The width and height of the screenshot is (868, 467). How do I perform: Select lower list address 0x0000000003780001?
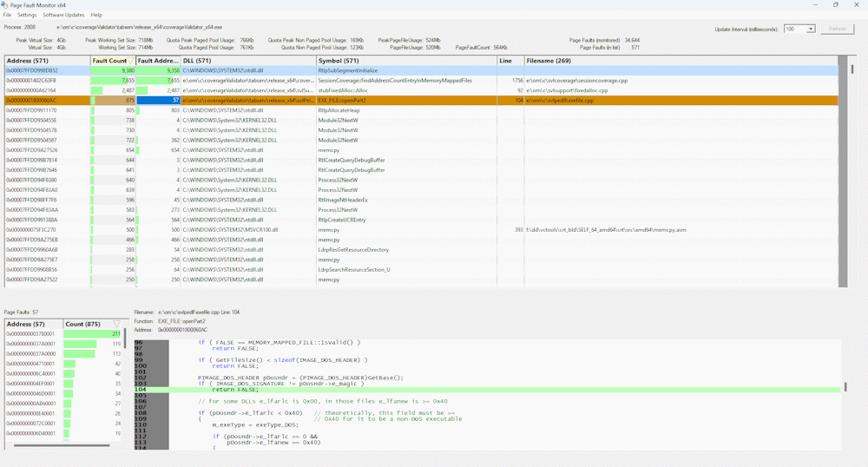coord(30,333)
